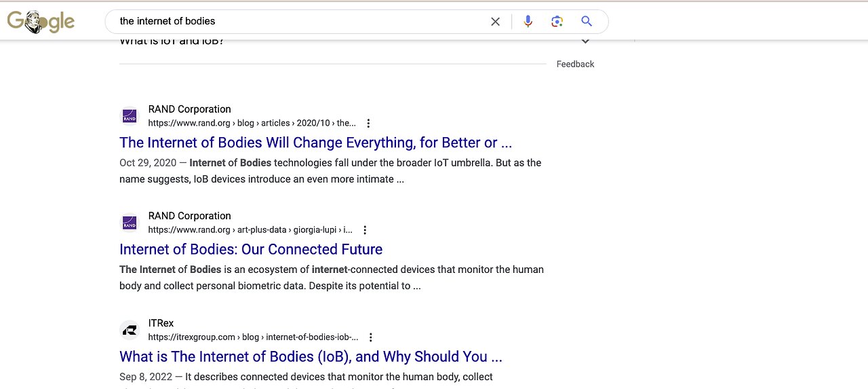Click the blue magnifier search button
This screenshot has height=389, width=868.
587,21
